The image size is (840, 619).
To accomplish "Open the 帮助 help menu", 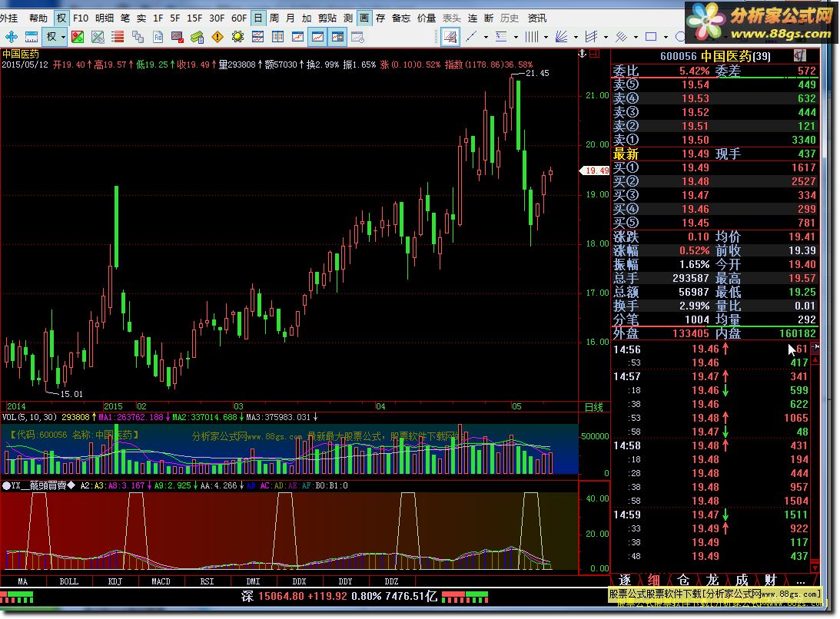I will tap(38, 18).
